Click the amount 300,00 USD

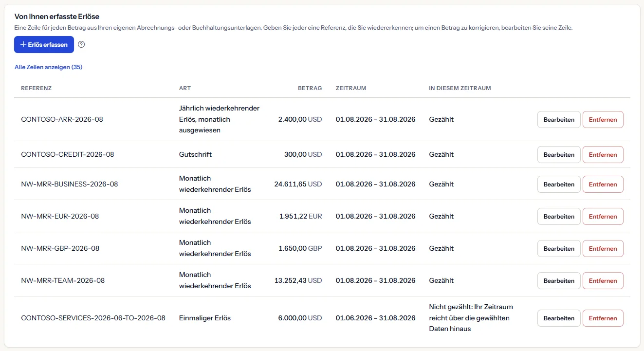point(303,154)
